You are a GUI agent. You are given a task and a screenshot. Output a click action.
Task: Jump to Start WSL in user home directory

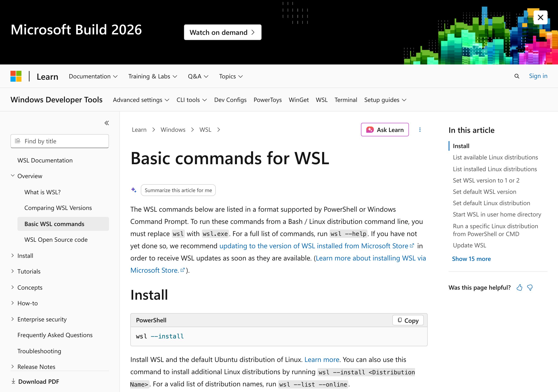(497, 215)
